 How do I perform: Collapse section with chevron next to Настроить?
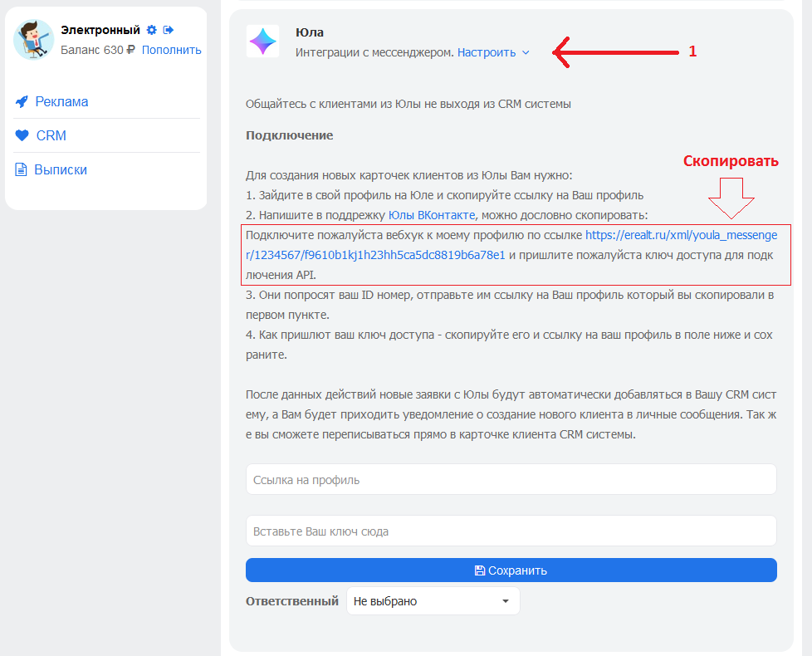(x=526, y=52)
